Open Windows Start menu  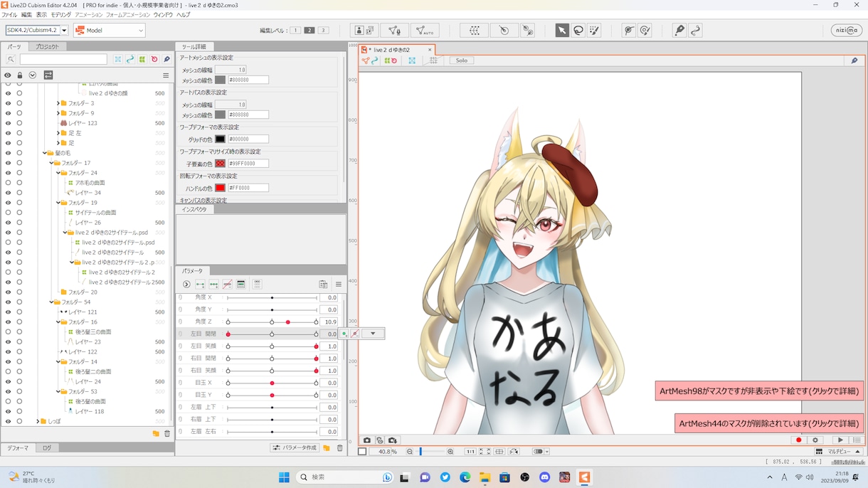[284, 477]
